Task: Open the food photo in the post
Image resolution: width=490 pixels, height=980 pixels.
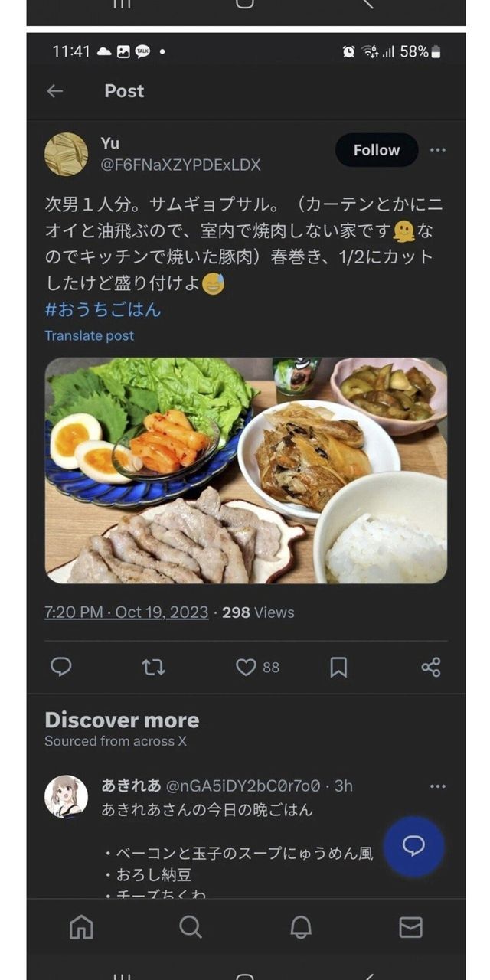Action: coord(246,470)
